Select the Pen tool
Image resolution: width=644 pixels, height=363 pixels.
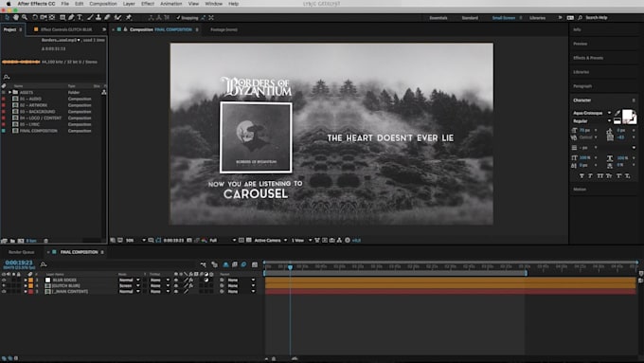coord(71,17)
